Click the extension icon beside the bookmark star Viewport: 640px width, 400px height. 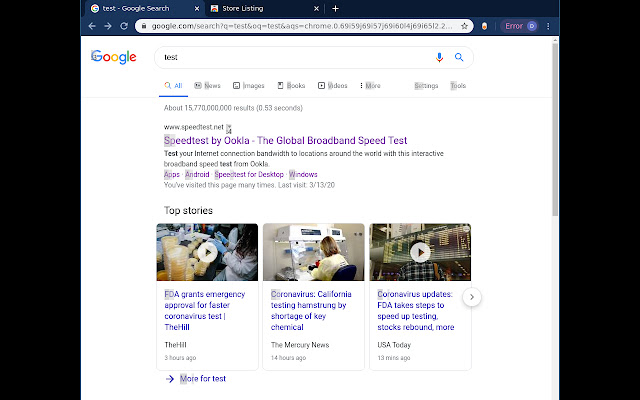tap(485, 25)
